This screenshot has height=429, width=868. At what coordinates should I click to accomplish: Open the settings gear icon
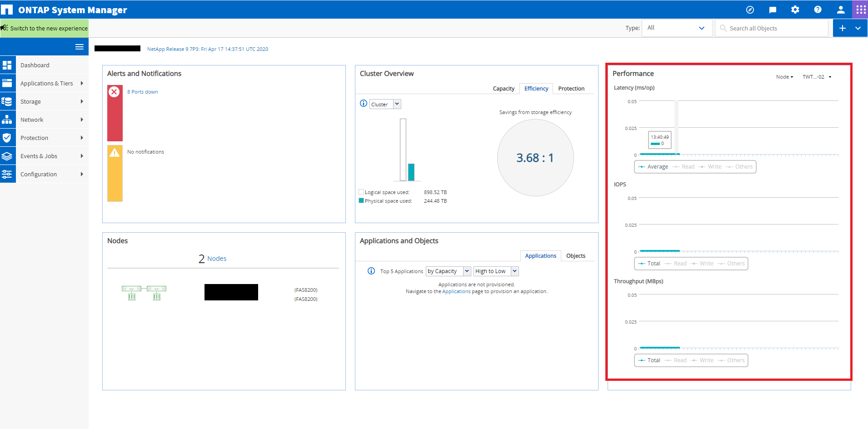point(795,10)
